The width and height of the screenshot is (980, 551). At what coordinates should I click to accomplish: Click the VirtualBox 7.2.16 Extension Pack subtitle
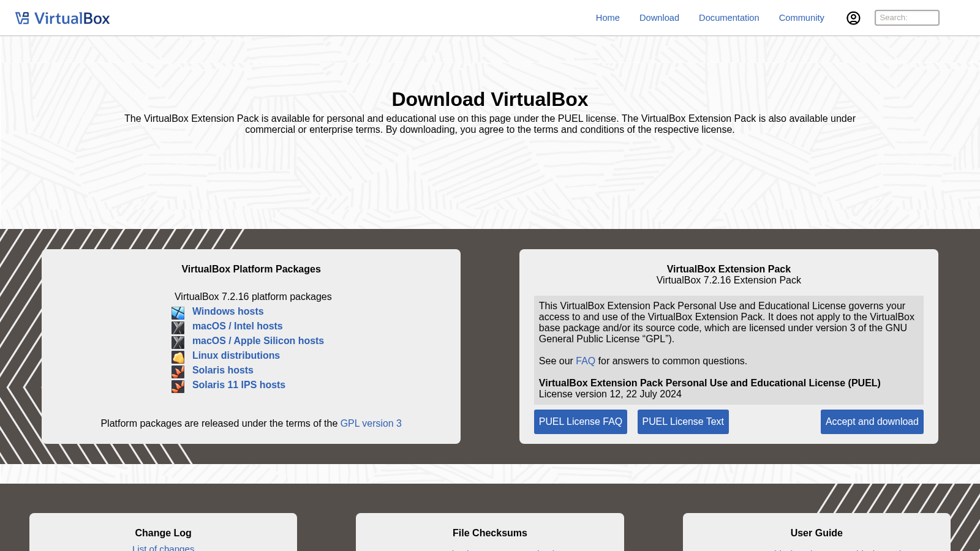(729, 280)
